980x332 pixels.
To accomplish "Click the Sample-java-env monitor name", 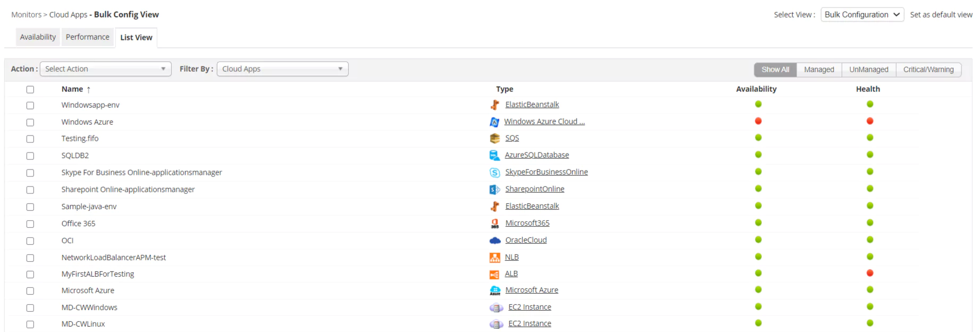I will [89, 207].
